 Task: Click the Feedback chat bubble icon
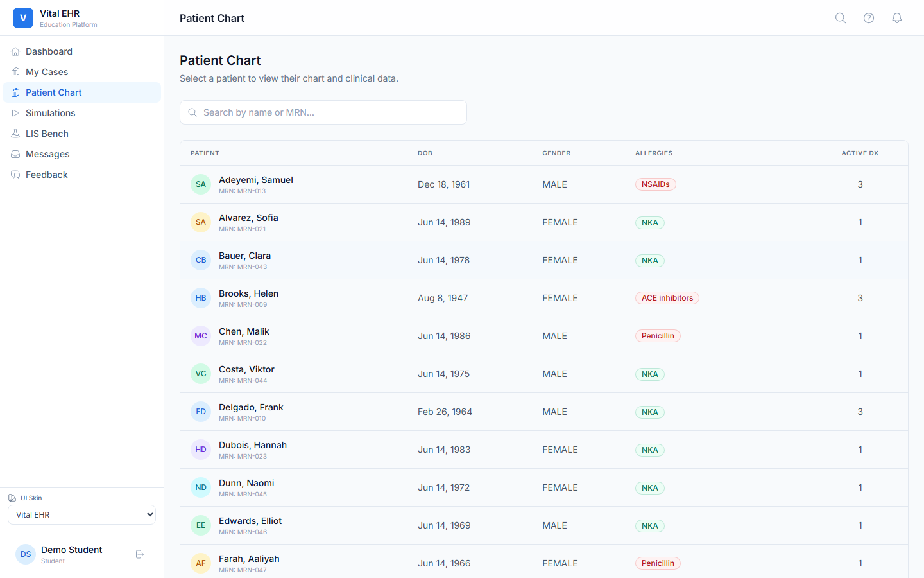tap(15, 175)
